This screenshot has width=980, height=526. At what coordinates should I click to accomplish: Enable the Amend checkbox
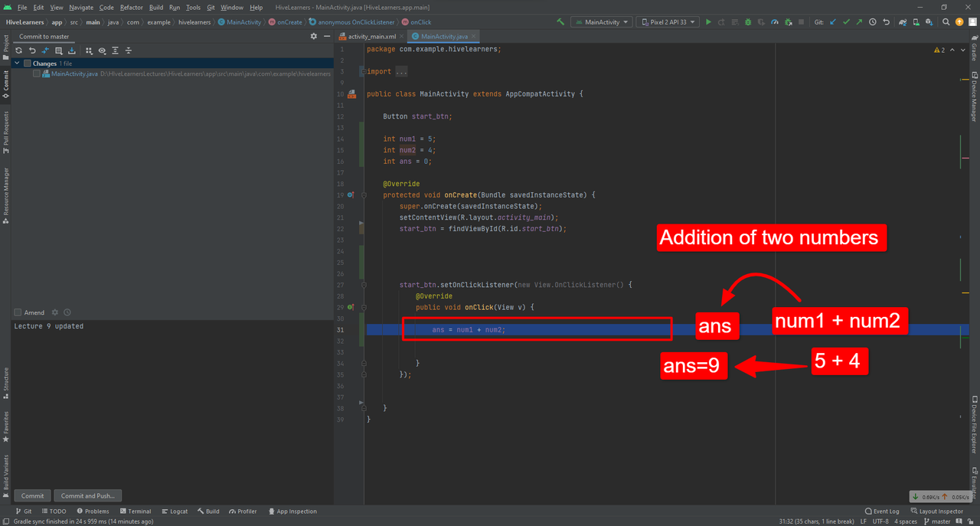coord(18,312)
